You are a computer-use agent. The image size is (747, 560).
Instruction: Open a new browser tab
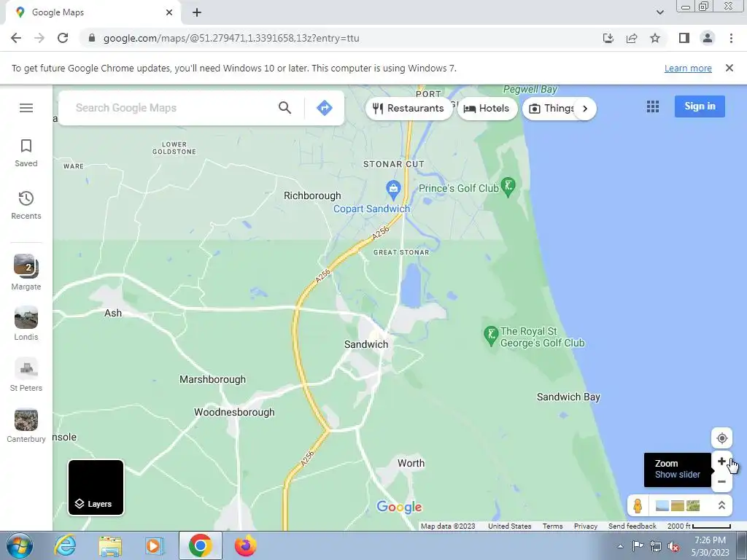pyautogui.click(x=197, y=12)
